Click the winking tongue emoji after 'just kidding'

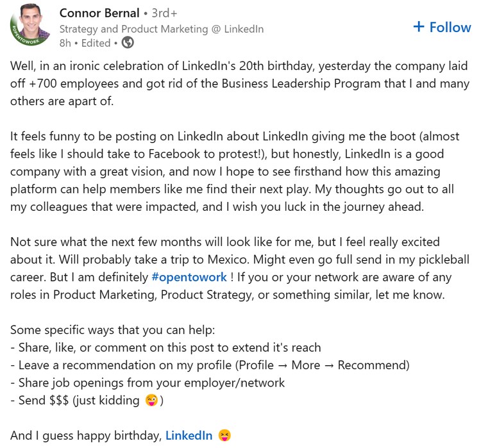pyautogui.click(x=153, y=401)
